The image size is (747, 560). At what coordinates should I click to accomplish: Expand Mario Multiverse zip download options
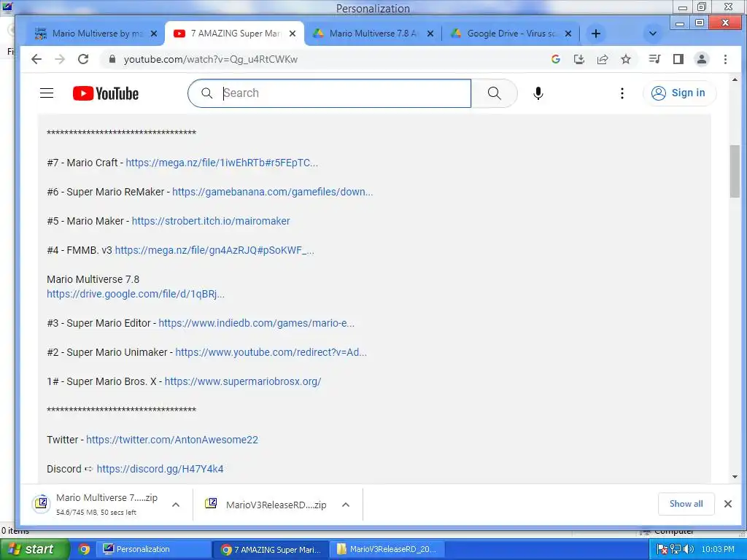tap(176, 505)
